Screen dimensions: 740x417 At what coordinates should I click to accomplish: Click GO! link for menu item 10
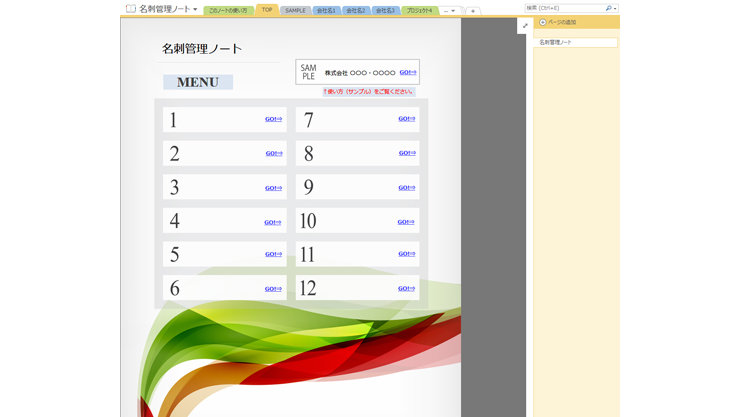[x=406, y=222]
